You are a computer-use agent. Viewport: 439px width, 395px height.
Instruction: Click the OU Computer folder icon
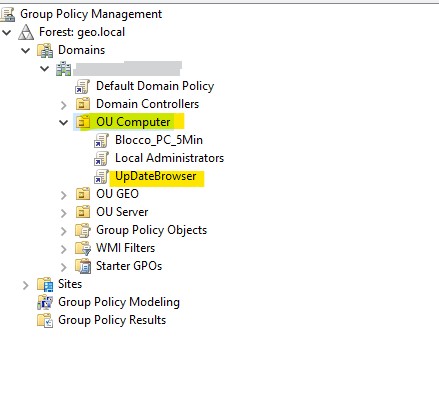[x=83, y=122]
